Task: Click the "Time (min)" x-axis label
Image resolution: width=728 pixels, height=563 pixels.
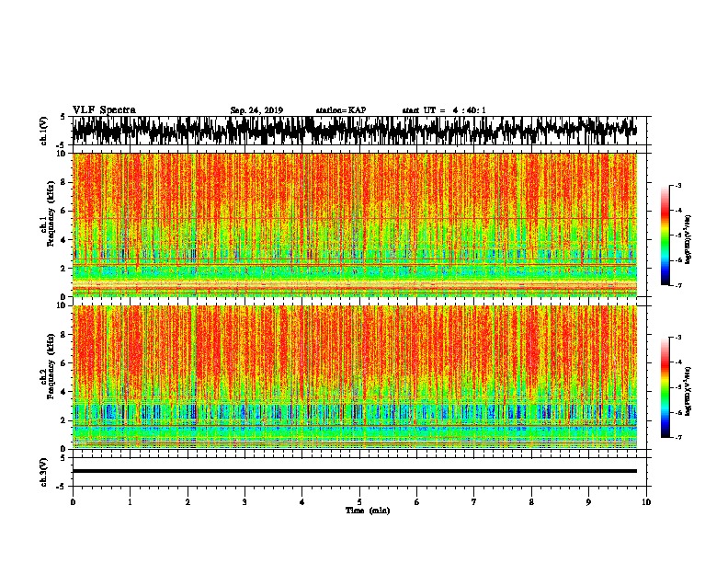Action: point(368,511)
